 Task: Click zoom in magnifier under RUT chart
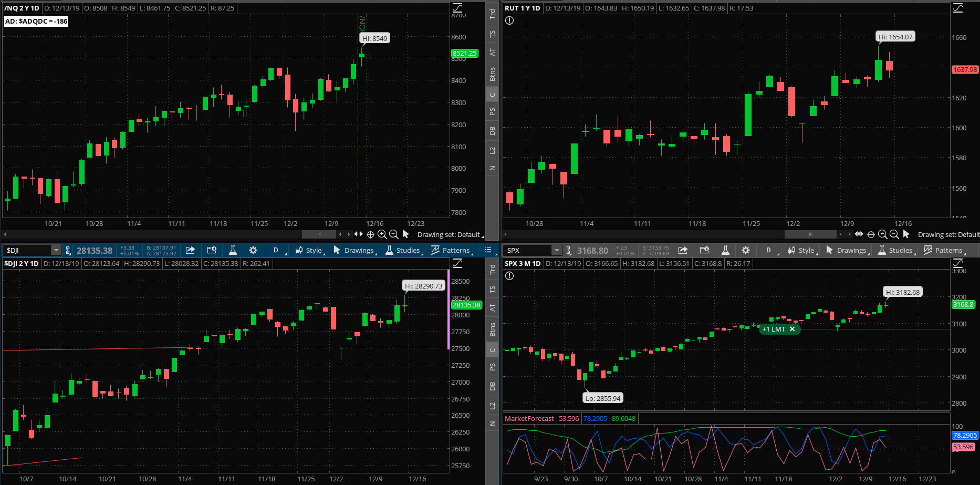(x=882, y=234)
